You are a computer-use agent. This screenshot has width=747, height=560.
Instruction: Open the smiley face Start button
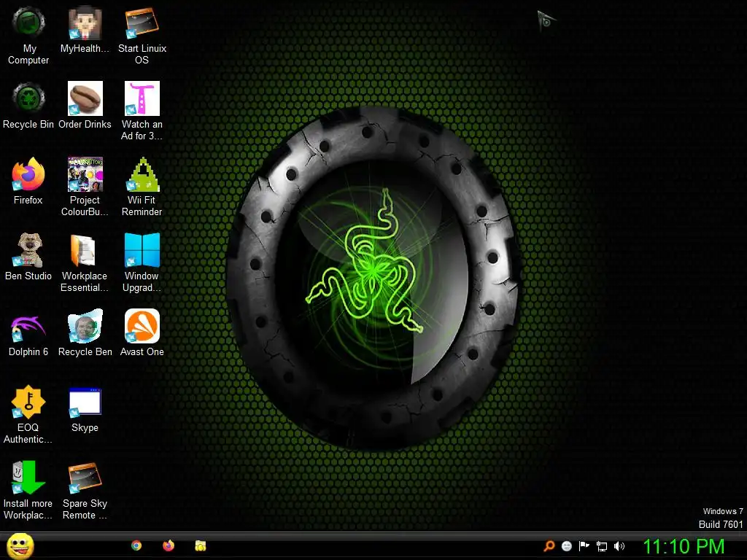pyautogui.click(x=20, y=545)
